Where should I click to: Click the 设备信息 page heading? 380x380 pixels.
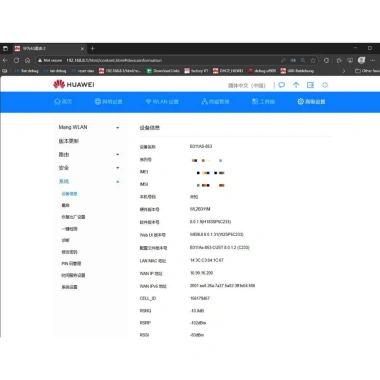click(150, 128)
